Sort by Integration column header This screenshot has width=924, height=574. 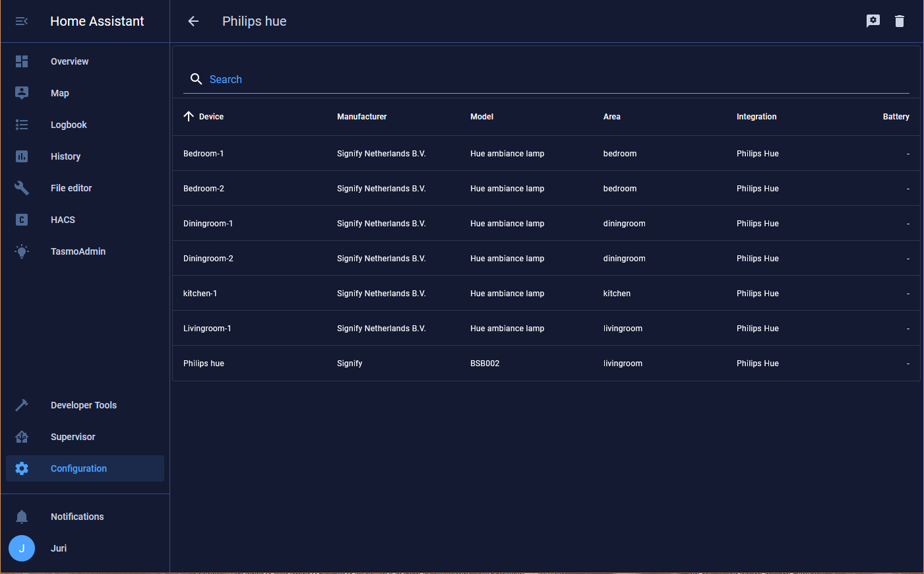pos(756,116)
